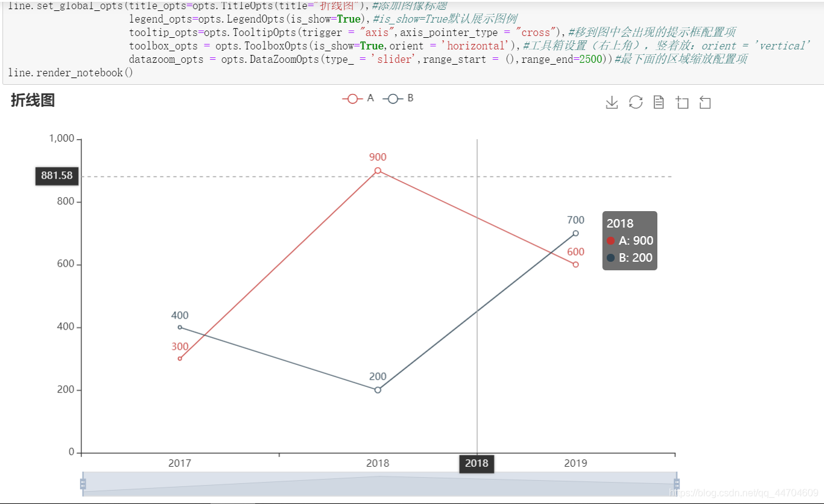Screen dimensions: 824x504
Task: Click the chart title 折线图
Action: (32, 101)
